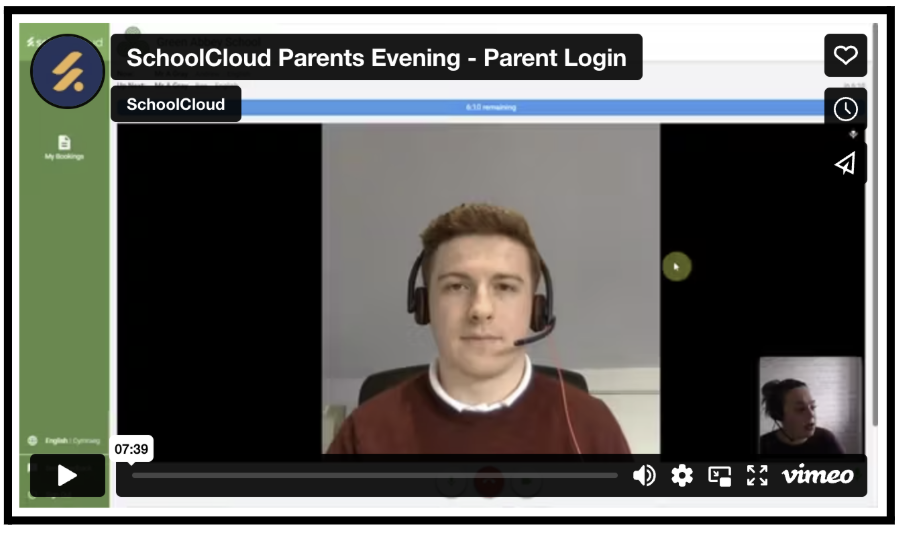Select English language option in sidebar
Image resolution: width=902 pixels, height=534 pixels.
pos(56,441)
